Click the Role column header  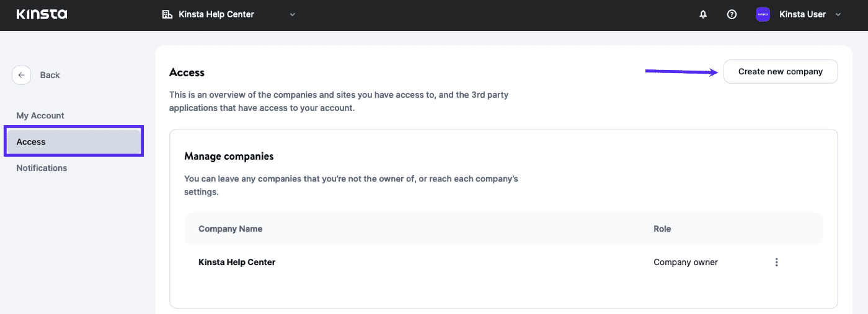point(662,229)
